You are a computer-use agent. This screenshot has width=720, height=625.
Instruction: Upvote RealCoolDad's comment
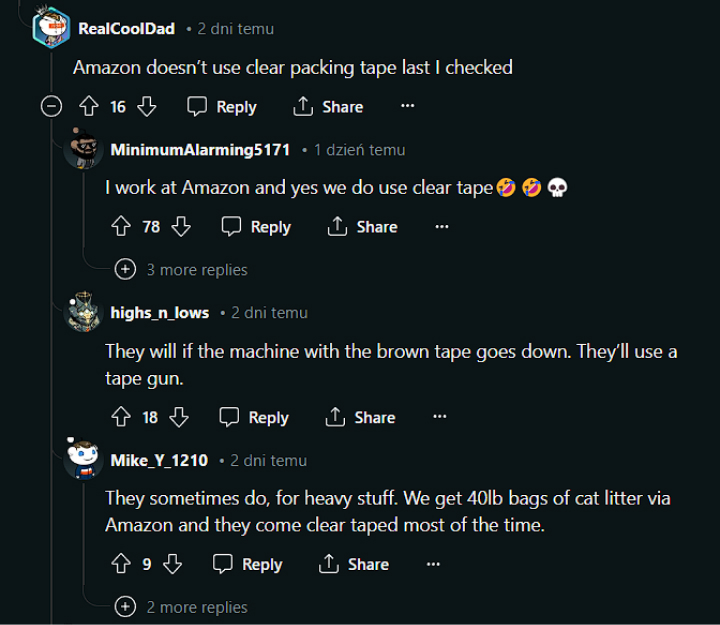click(88, 107)
